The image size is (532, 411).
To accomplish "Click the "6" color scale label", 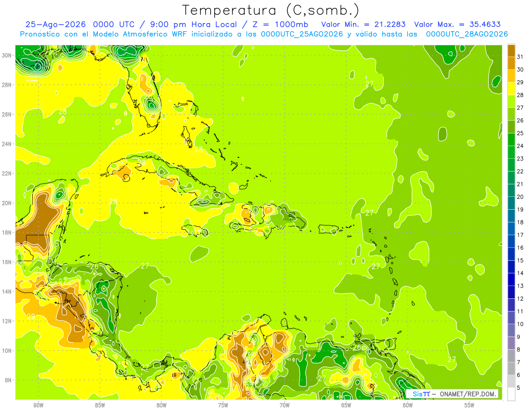I will tap(518, 375).
